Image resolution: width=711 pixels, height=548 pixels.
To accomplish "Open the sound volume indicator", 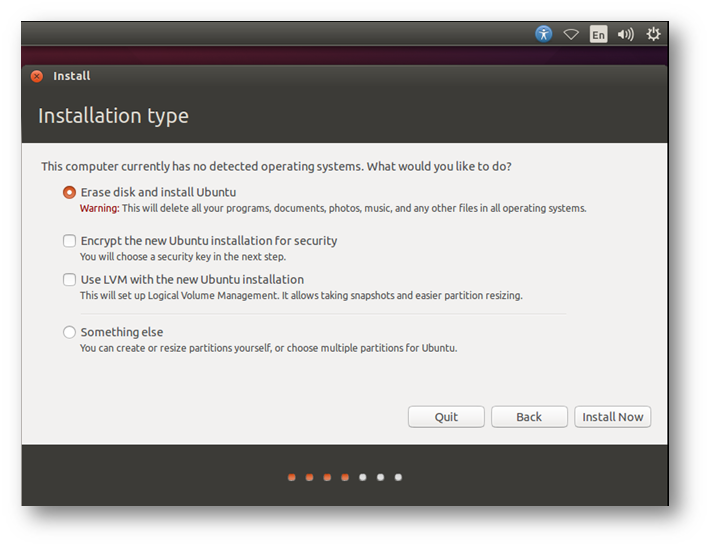I will click(626, 34).
